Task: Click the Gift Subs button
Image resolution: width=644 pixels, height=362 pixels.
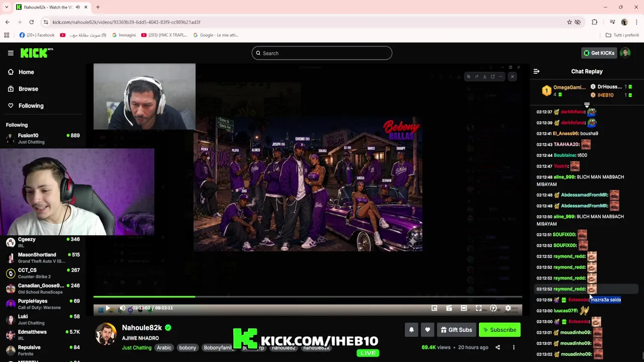Action: 456,330
